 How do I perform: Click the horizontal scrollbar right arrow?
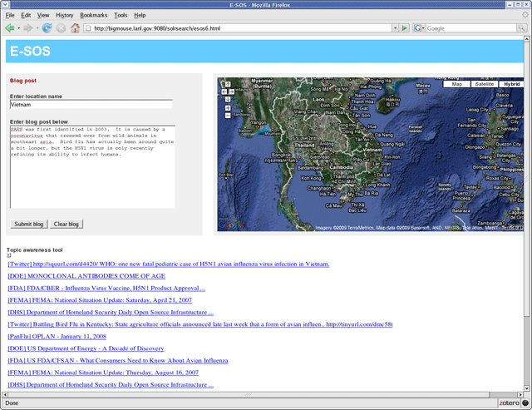(520, 395)
